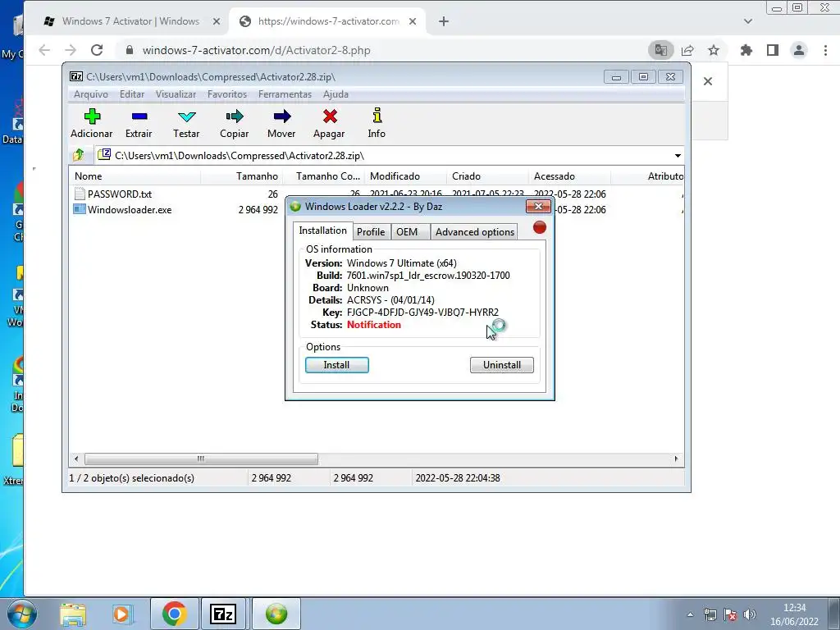Open the Ferramentas menu
Image resolution: width=840 pixels, height=630 pixels.
285,94
